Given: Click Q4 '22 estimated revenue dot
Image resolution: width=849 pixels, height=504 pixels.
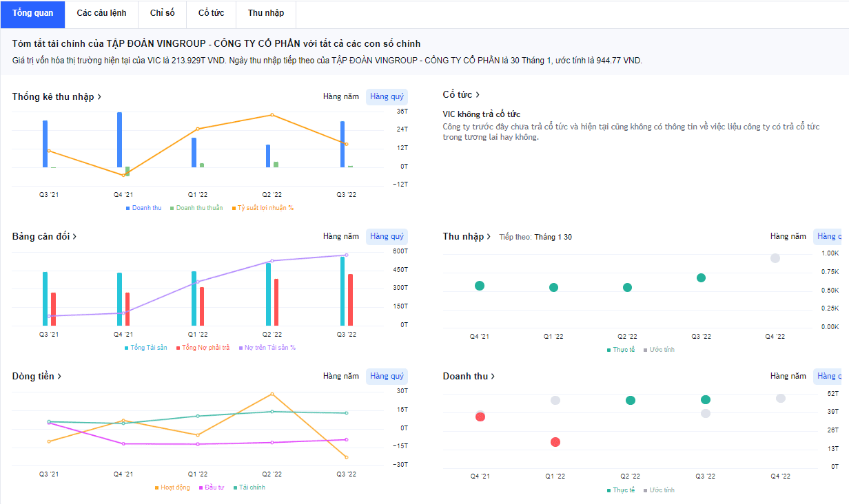Looking at the screenshot, I should point(781,399).
